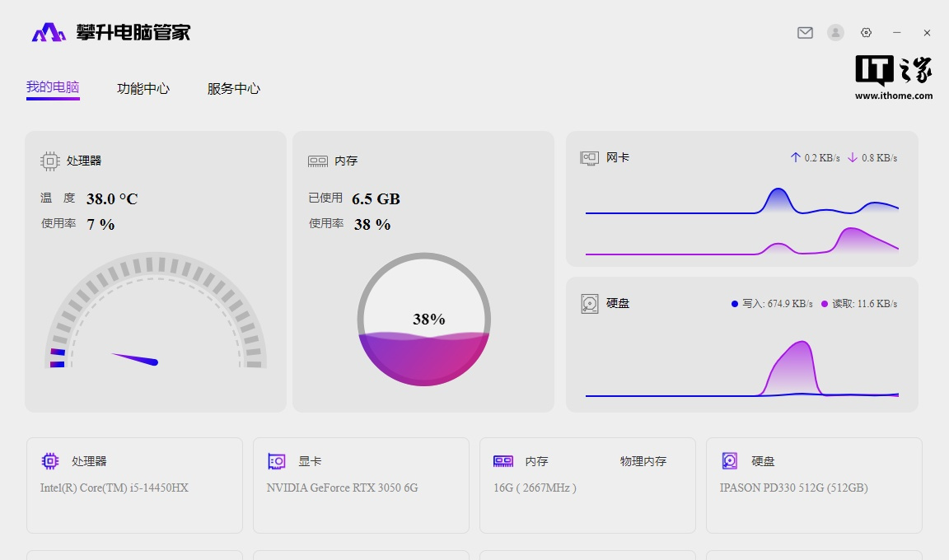949x560 pixels.
Task: Click the purple graphics card icon
Action: click(x=277, y=461)
